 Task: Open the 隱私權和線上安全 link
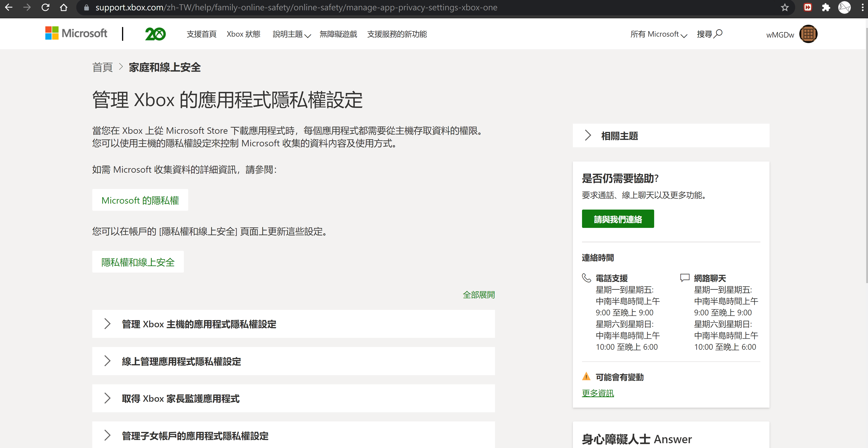pos(138,262)
